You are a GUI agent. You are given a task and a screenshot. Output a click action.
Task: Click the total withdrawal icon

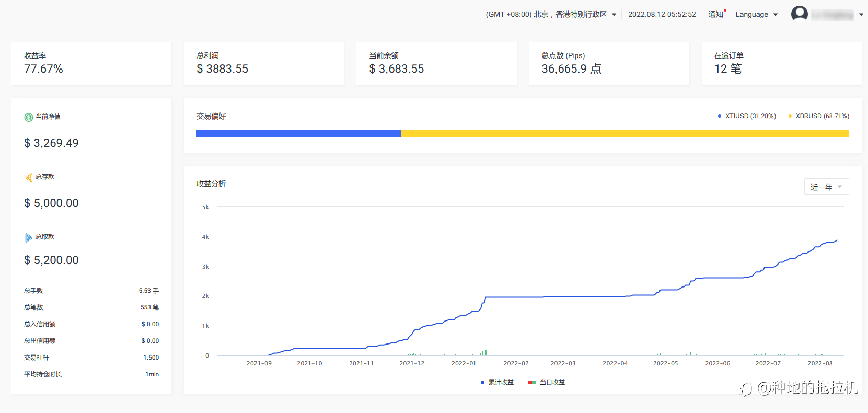pyautogui.click(x=29, y=238)
